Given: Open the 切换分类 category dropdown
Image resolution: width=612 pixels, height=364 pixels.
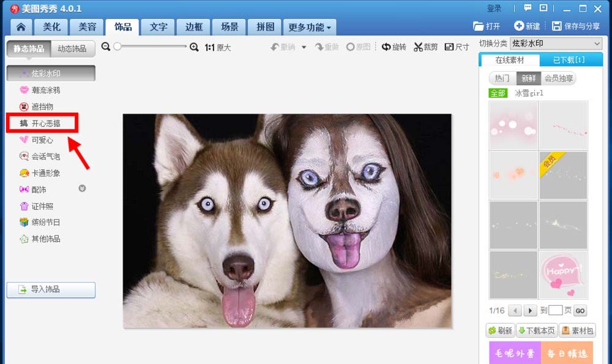Looking at the screenshot, I should 556,43.
